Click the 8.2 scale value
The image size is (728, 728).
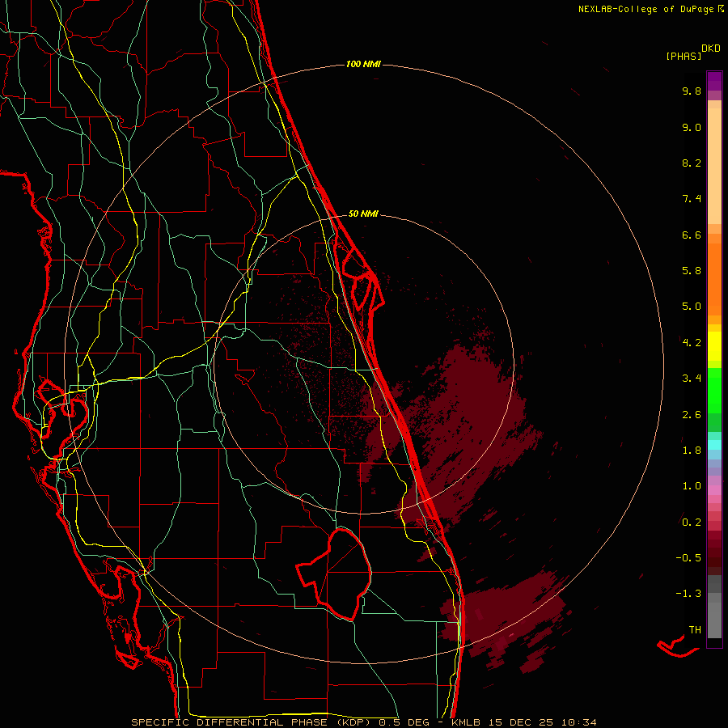pyautogui.click(x=692, y=163)
